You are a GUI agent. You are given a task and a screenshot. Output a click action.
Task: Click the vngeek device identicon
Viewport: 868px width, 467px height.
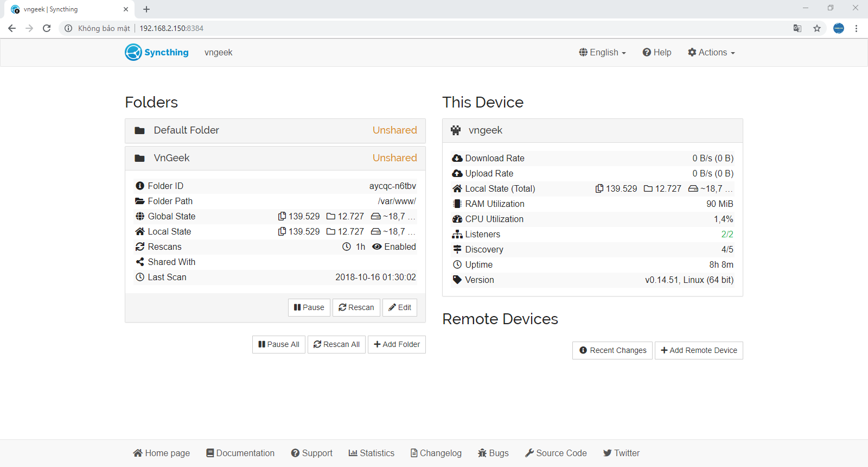(456, 130)
